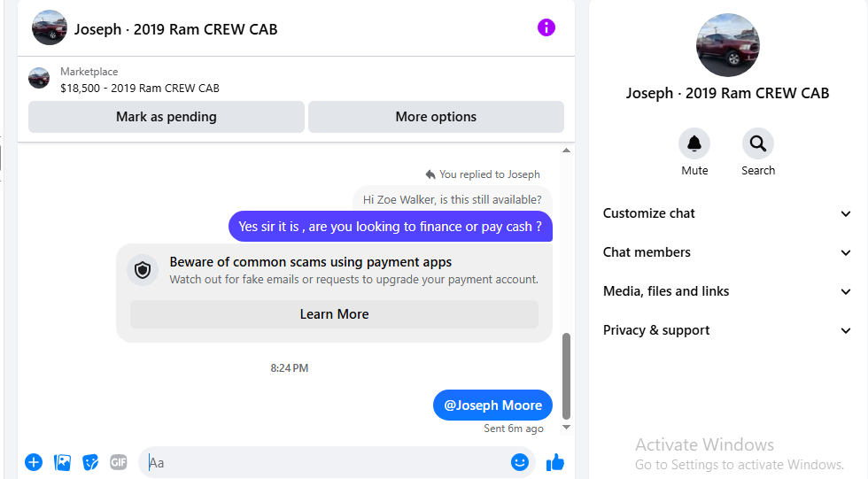The image size is (868, 479).
Task: Click the $18,500 - 2019 Ram CREW CAB listing text
Action: pyautogui.click(x=140, y=88)
